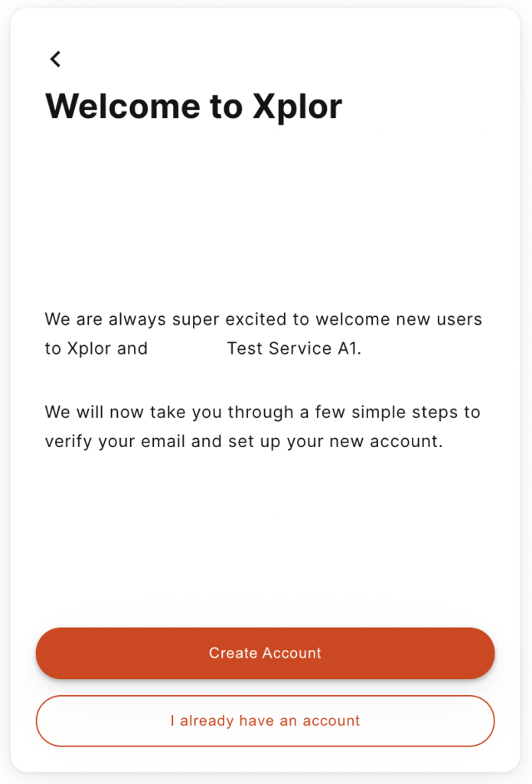Click the "super excited to welcome" sentence
This screenshot has width=532, height=784.
click(263, 334)
